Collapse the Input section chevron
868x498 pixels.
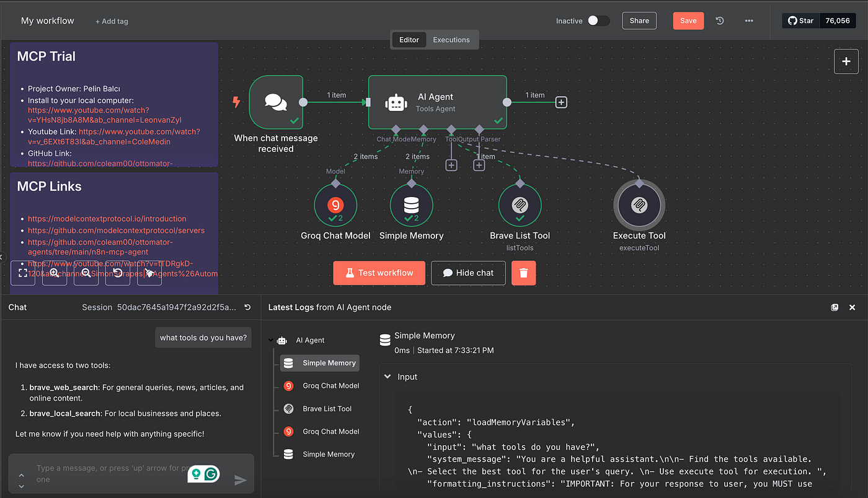coord(387,377)
